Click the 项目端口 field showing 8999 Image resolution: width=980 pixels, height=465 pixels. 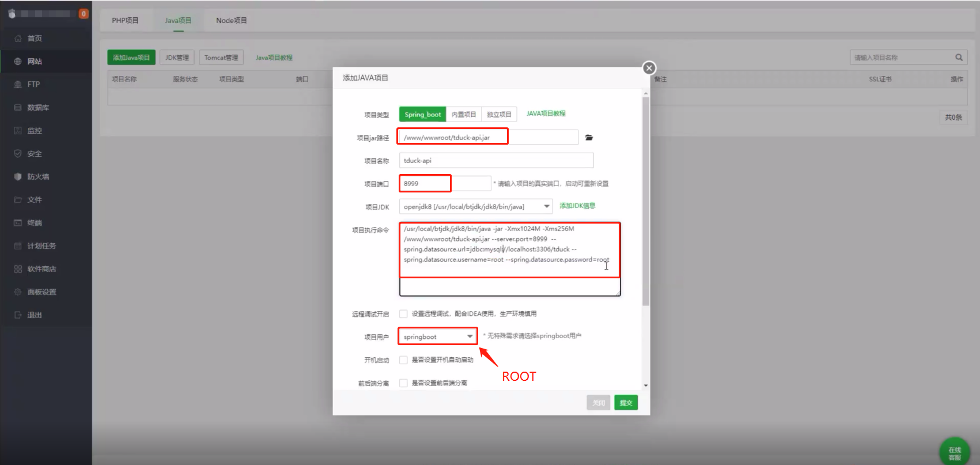(445, 183)
